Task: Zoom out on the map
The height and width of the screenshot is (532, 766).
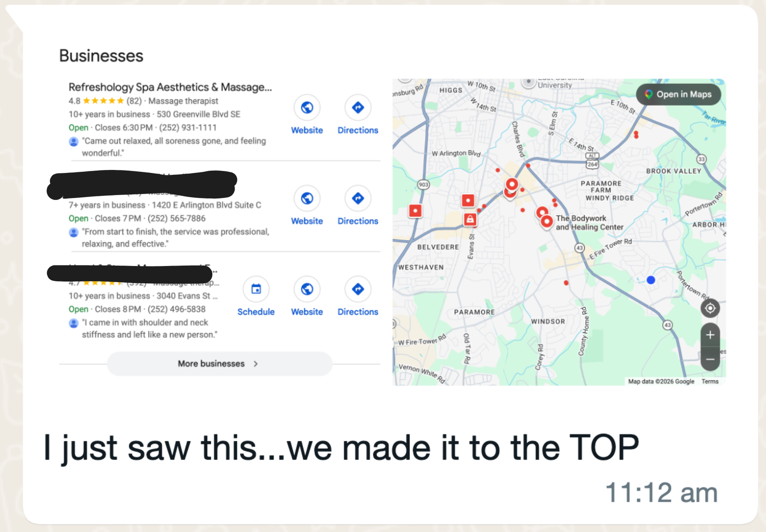Action: [x=710, y=360]
